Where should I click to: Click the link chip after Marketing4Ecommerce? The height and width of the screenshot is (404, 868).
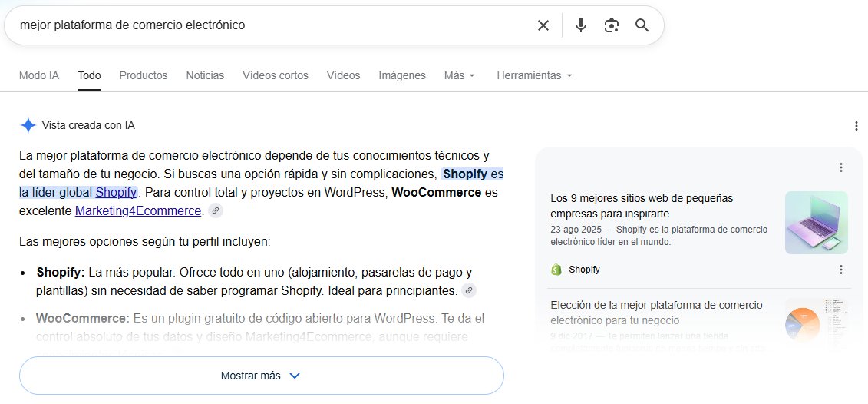[216, 210]
